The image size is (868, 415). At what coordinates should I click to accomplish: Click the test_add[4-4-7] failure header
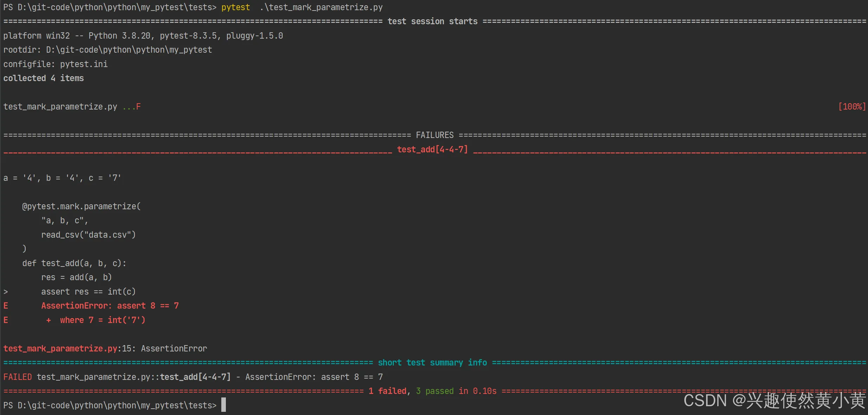pos(432,150)
